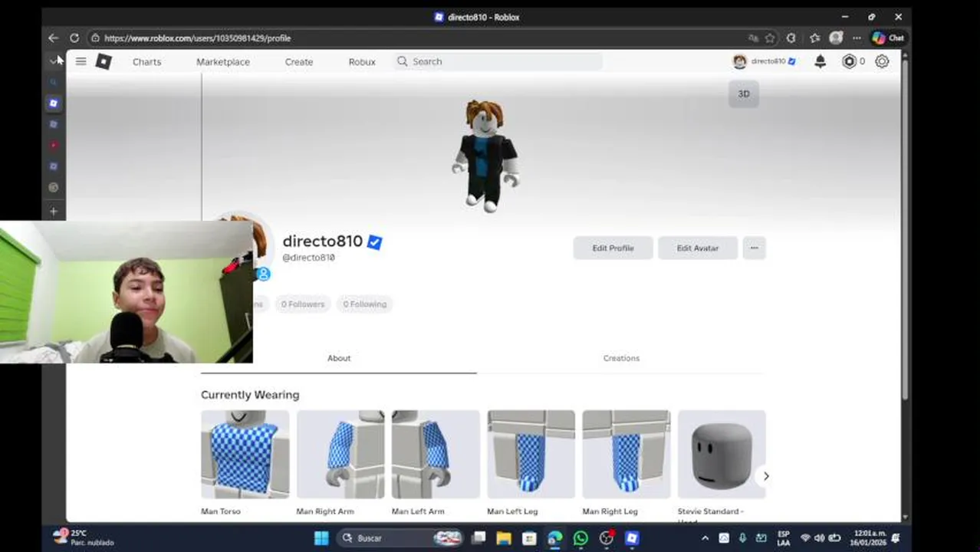Open the Robux menu item
Screen dimensions: 980x552
[362, 61]
